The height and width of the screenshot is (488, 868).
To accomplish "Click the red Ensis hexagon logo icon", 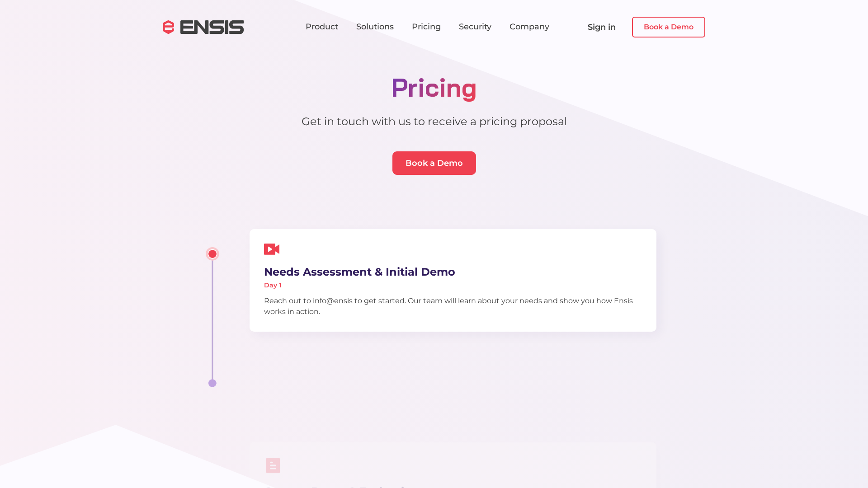I will [x=168, y=27].
